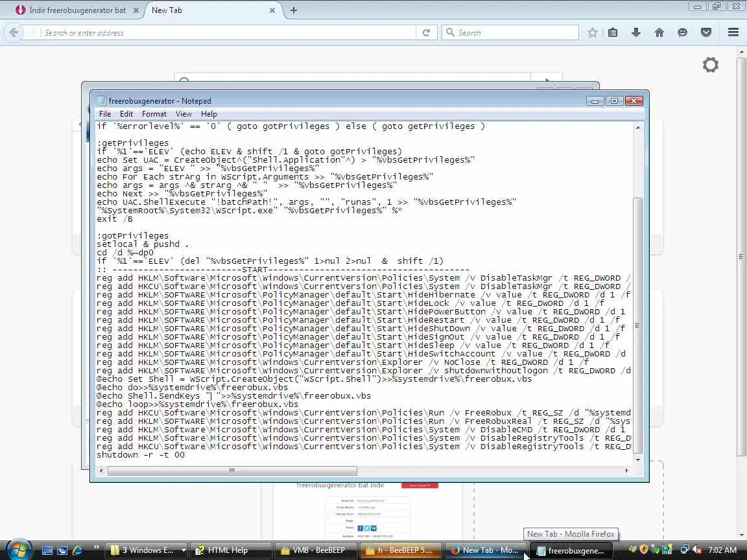
Task: Click Notepad horizontal scroll right arrow
Action: point(626,471)
